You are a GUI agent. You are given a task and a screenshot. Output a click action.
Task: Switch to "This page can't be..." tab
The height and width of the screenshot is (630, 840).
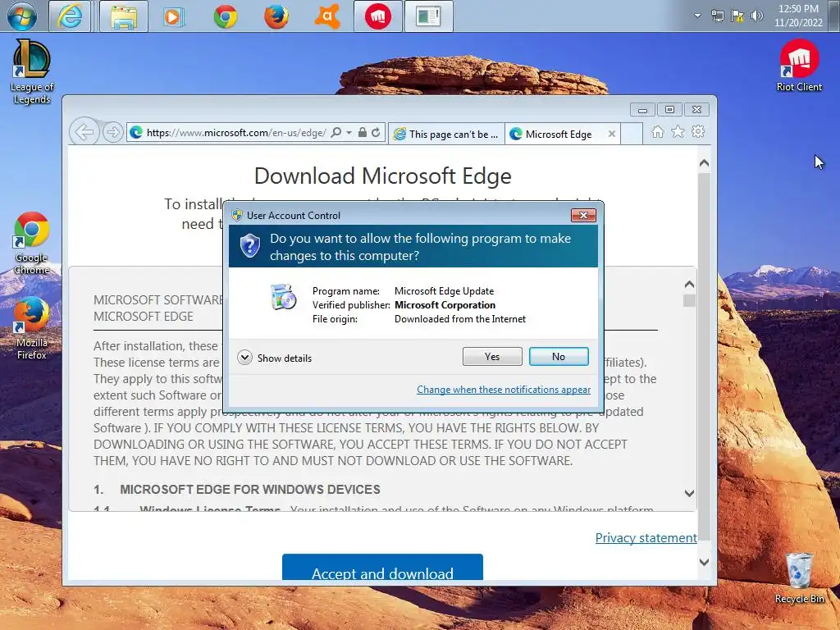coord(445,134)
